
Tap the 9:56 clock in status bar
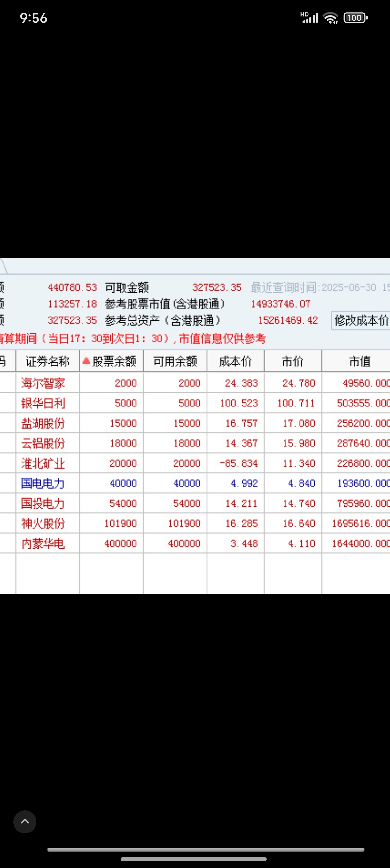[x=34, y=18]
